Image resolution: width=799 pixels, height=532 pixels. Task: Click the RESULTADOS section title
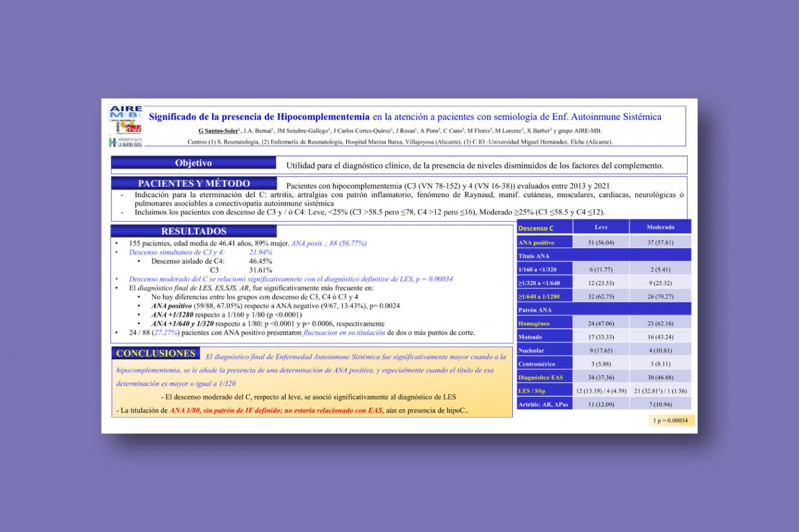pos(194,231)
